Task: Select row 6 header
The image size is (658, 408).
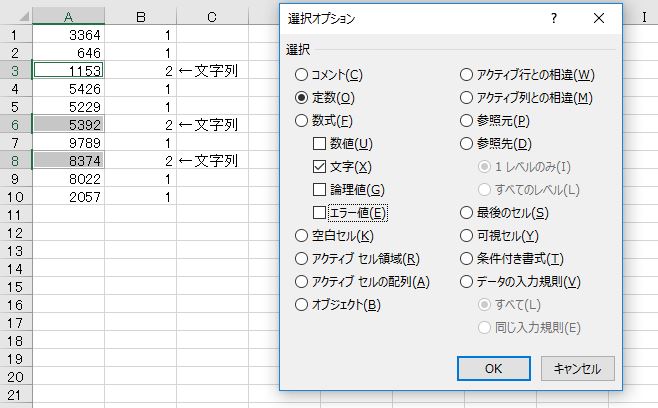Action: tap(16, 125)
